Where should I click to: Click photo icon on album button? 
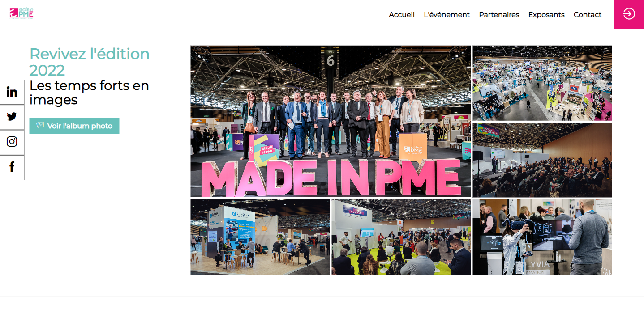click(x=40, y=125)
